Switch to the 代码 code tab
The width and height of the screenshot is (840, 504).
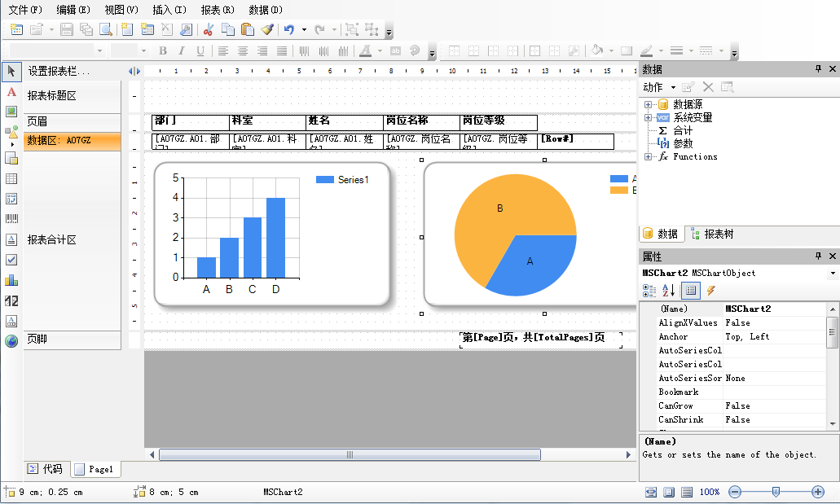tap(46, 469)
